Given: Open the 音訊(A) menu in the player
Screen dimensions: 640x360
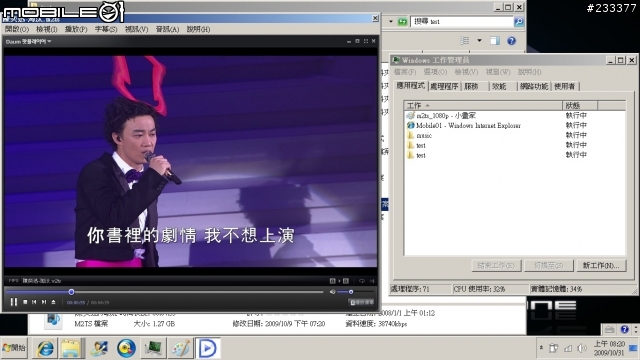Looking at the screenshot, I should click(x=167, y=29).
